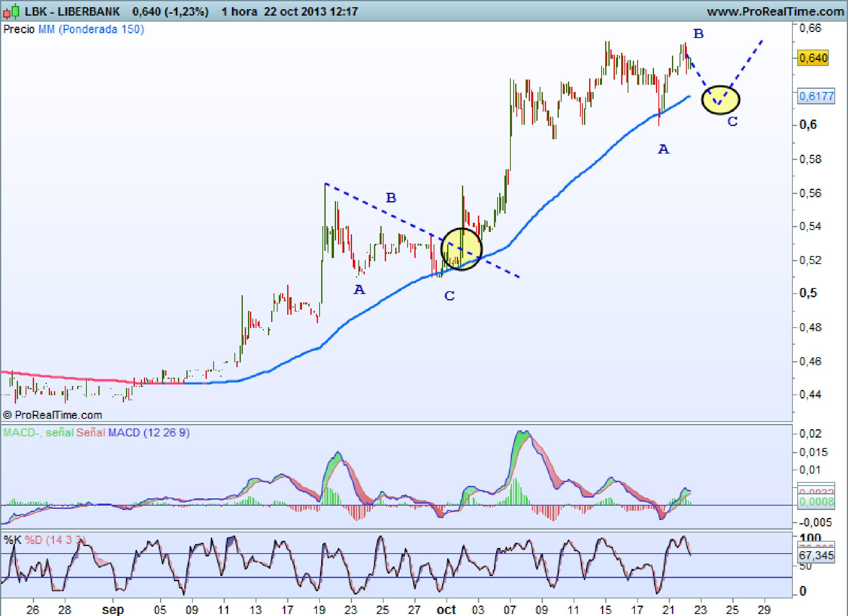Click the ProRealTime.com copyright label
The width and height of the screenshot is (848, 616).
click(x=52, y=415)
